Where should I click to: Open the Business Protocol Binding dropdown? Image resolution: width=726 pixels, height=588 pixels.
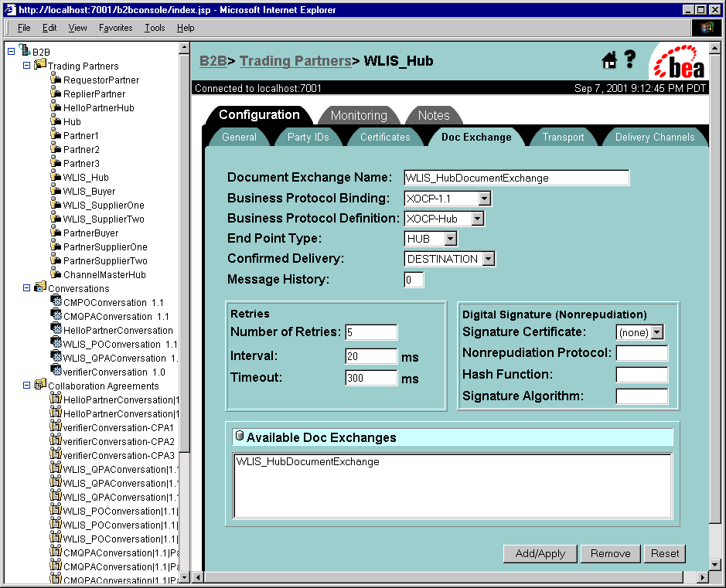(x=484, y=199)
